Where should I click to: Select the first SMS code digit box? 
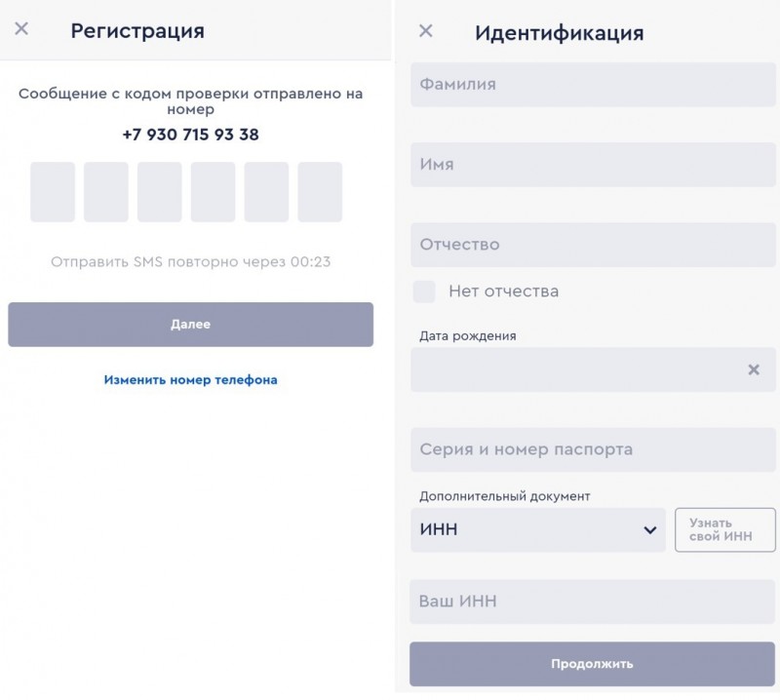click(x=53, y=192)
